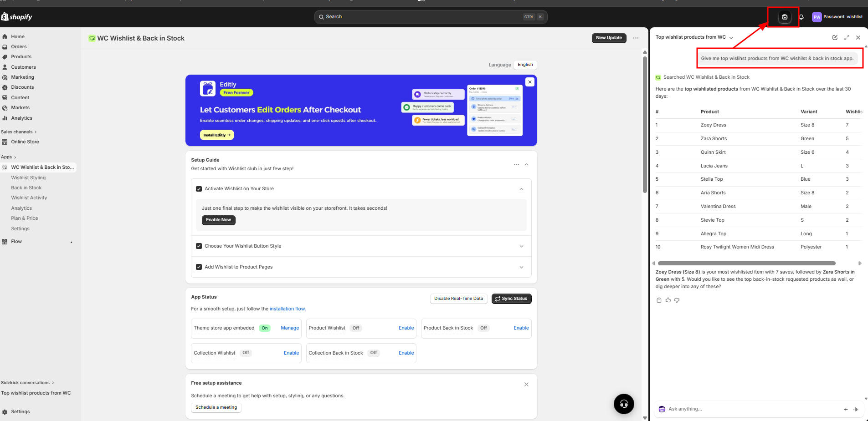
Task: Click the Schedule a meeting button
Action: point(216,408)
